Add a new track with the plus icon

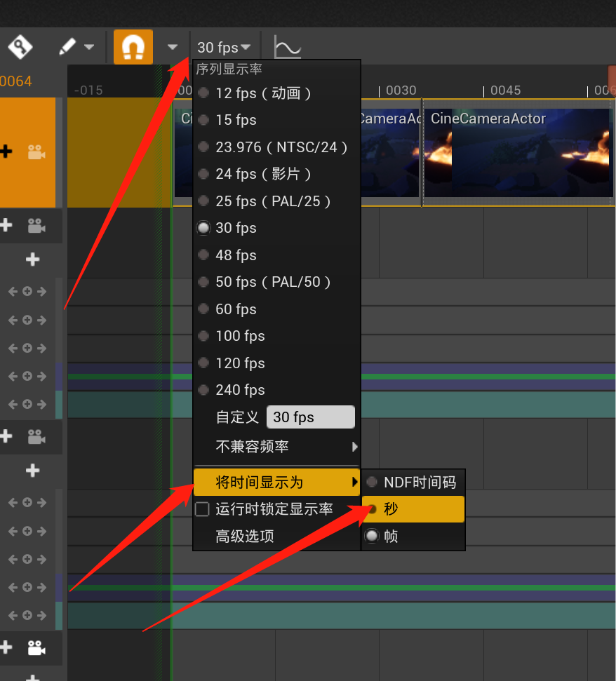click(32, 259)
